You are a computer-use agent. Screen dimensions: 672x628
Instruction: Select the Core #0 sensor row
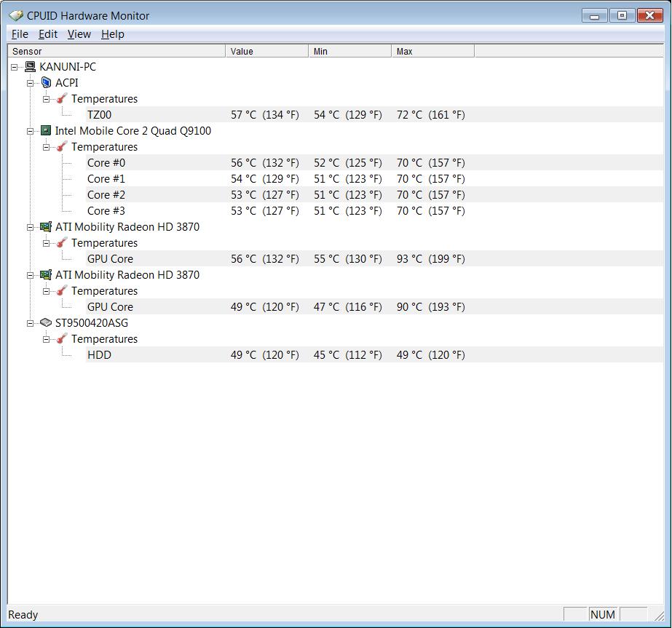(374, 163)
